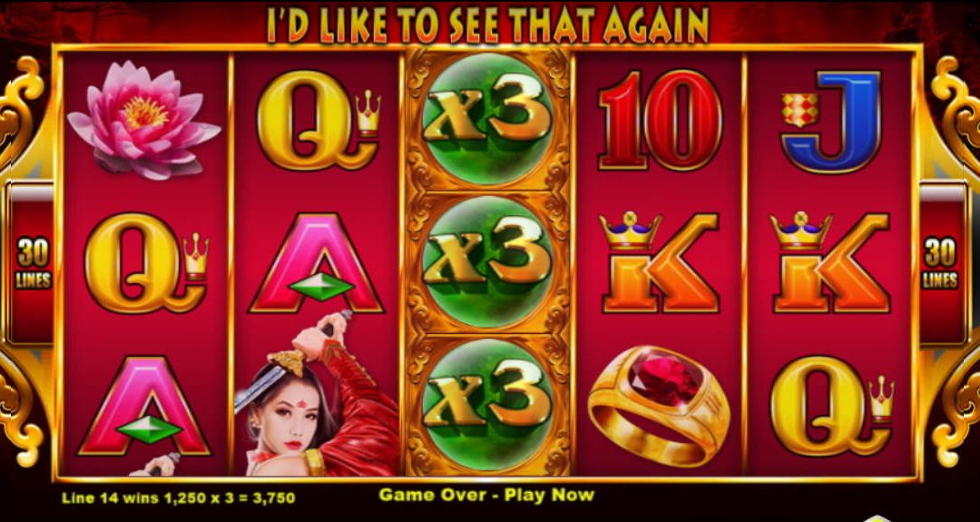Click the Game Over - Play Now text
Viewport: 980px width, 522px height.
(486, 495)
